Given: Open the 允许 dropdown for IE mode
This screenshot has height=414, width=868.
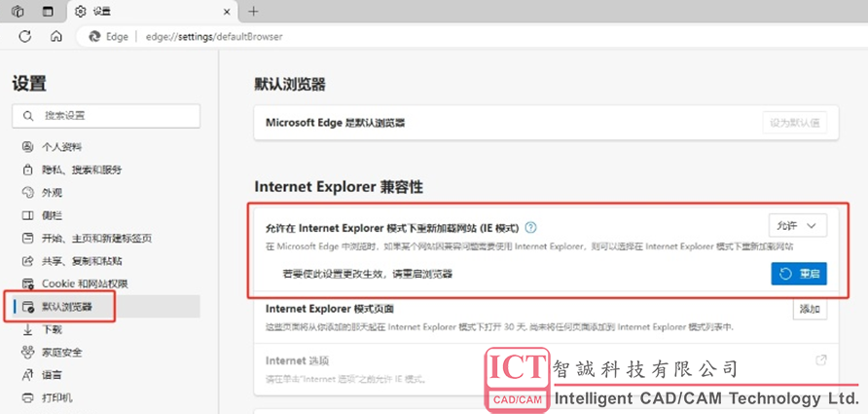Looking at the screenshot, I should pos(798,226).
